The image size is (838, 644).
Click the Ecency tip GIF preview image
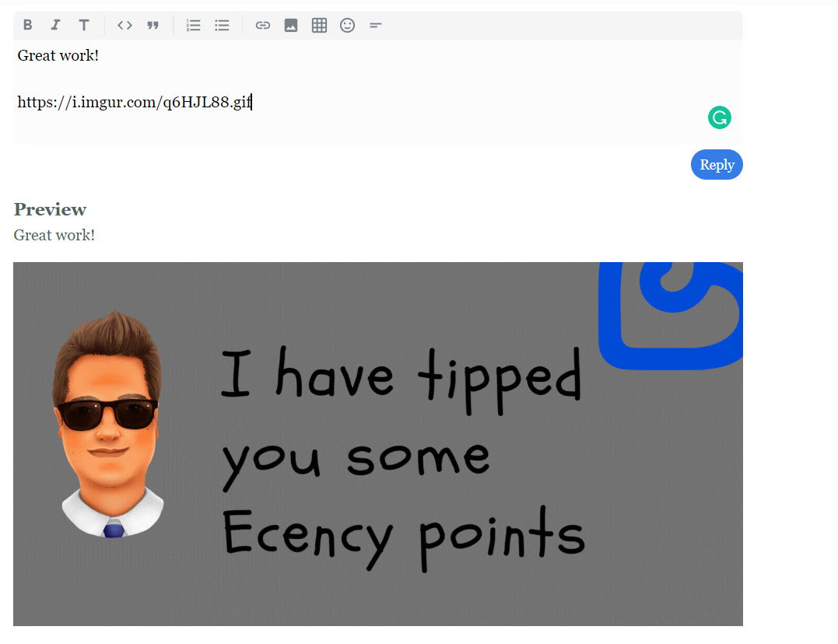(x=378, y=443)
